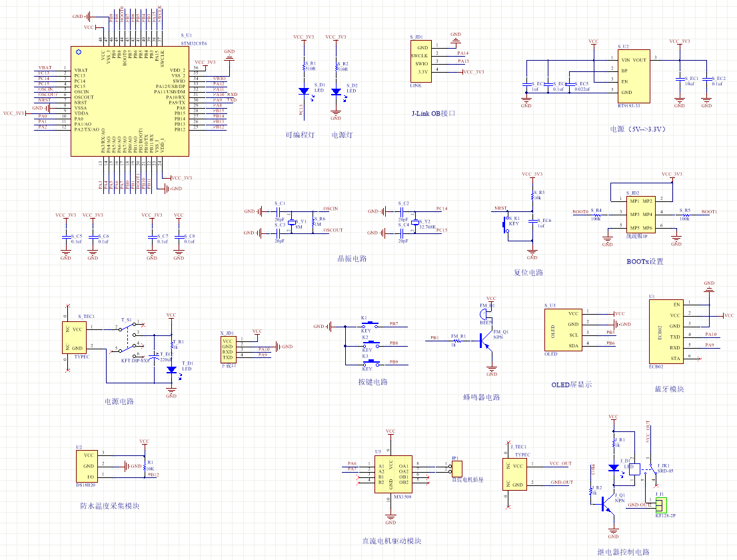Image resolution: width=737 pixels, height=560 pixels.
Task: Select the S_C5 0.1uf decoupling capacitor
Action: tap(66, 237)
